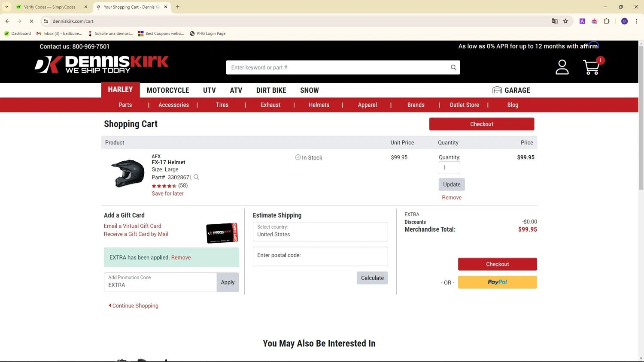644x362 pixels.
Task: Open the Tires menu
Action: tap(222, 105)
